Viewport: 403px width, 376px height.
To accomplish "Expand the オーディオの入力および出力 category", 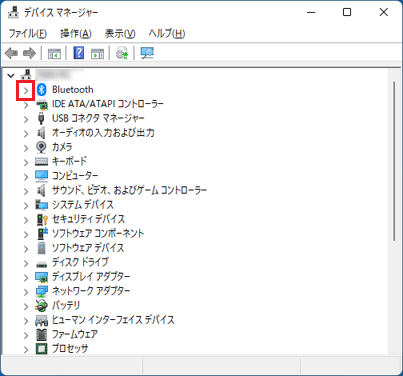I will point(26,133).
